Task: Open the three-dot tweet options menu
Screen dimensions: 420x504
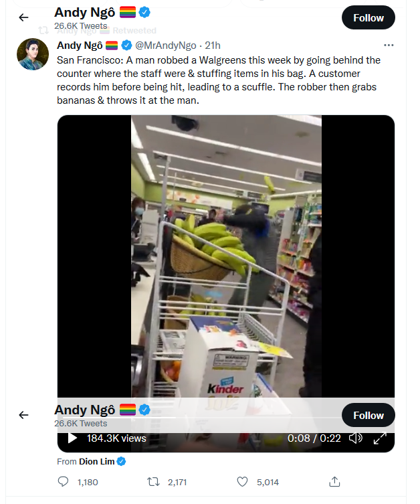Action: pyautogui.click(x=389, y=46)
